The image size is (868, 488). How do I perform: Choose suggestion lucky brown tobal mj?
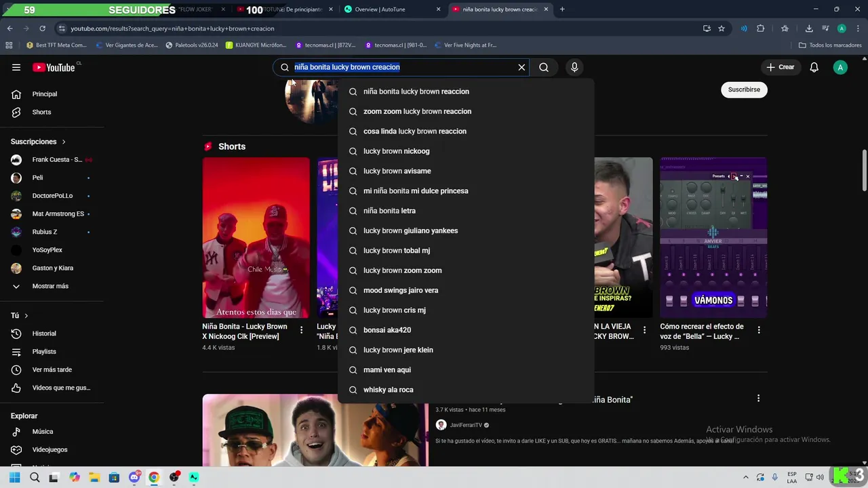pos(466,251)
